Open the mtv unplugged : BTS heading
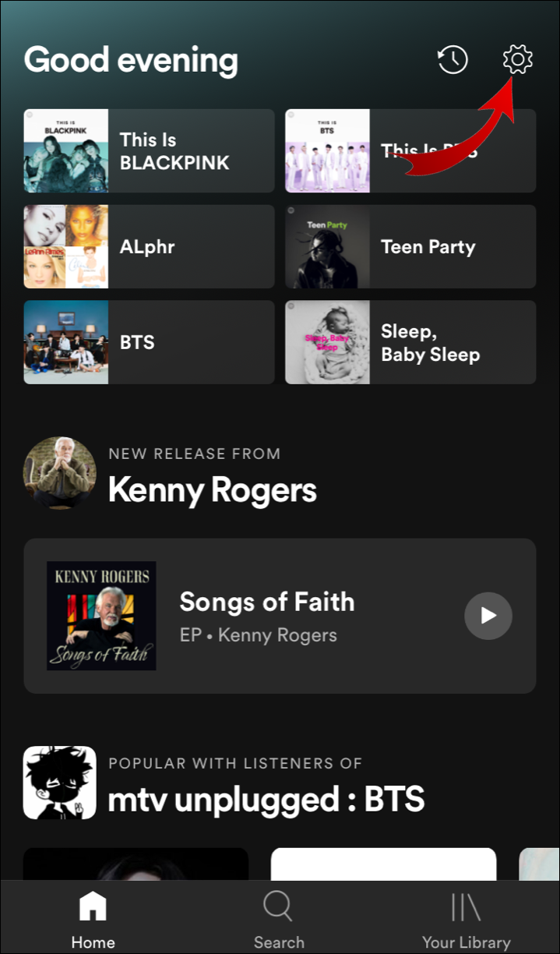Image resolution: width=560 pixels, height=954 pixels. pos(266,800)
